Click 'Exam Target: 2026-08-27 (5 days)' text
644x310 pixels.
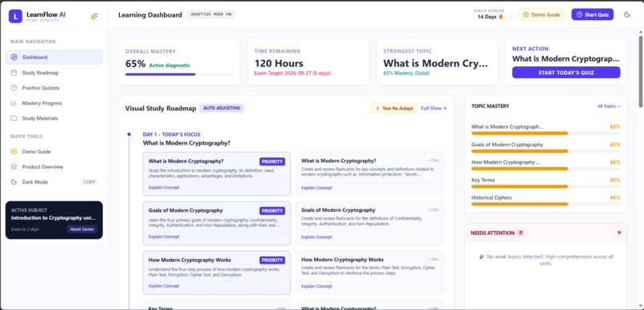(x=292, y=74)
